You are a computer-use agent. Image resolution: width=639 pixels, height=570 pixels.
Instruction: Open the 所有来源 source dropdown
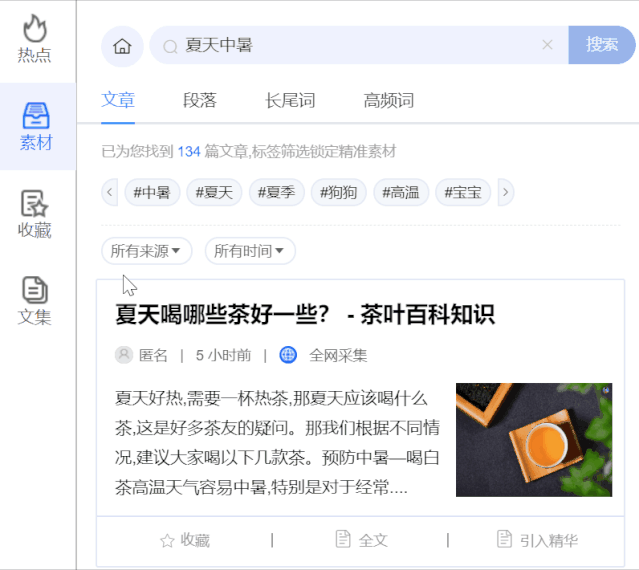146,251
